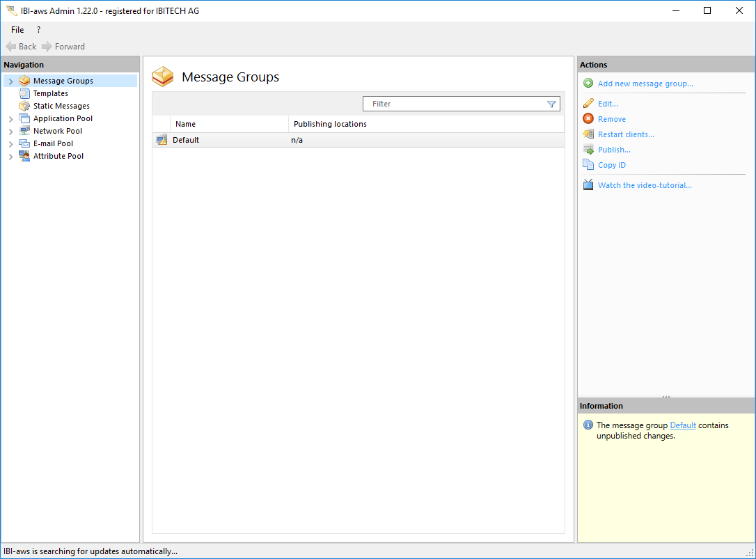Expand the Application Pool node

[x=10, y=119]
